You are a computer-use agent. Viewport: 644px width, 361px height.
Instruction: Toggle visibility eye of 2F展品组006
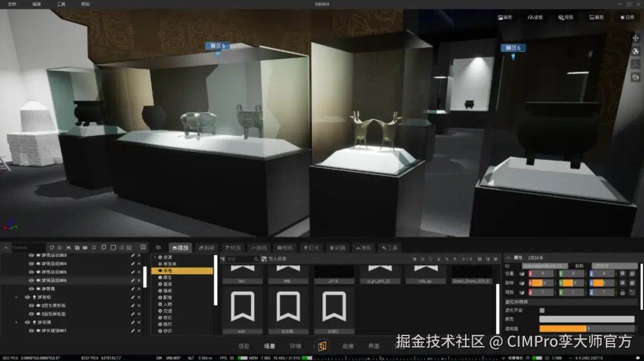[x=31, y=281]
